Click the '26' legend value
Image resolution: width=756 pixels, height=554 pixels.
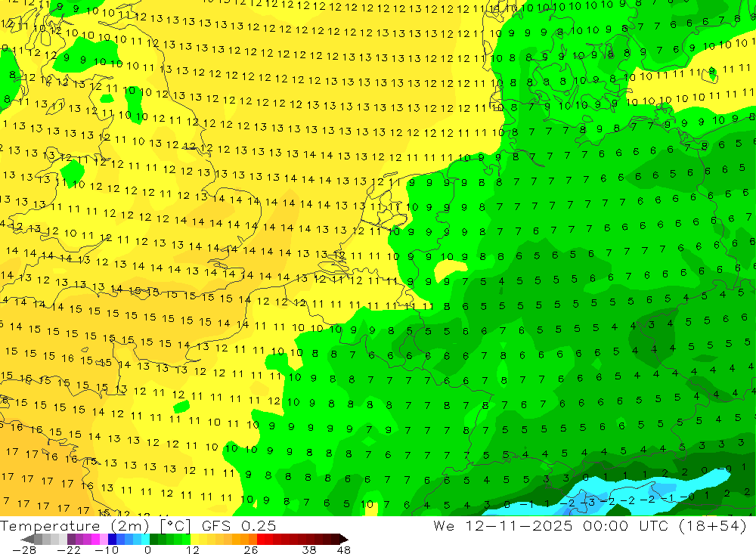pos(251,550)
